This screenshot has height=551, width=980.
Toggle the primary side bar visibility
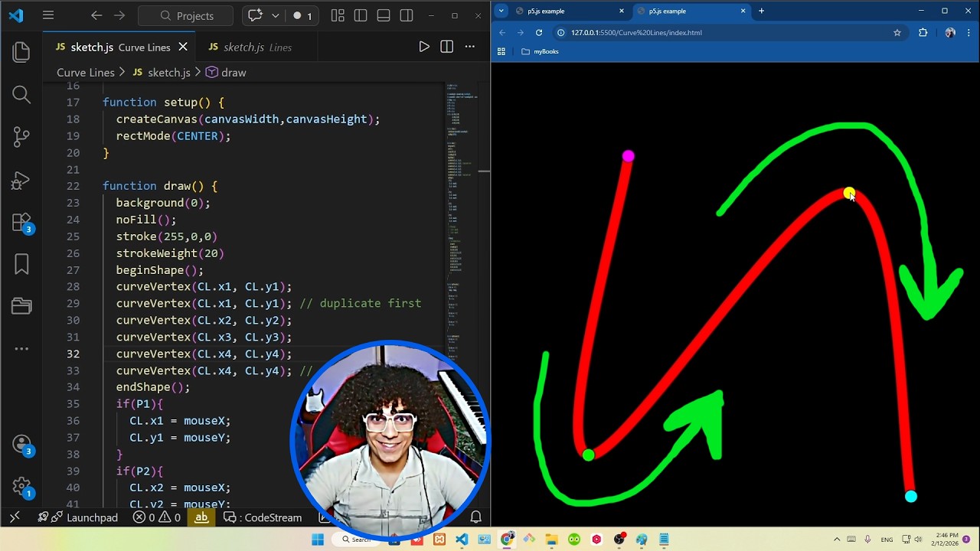click(x=361, y=15)
